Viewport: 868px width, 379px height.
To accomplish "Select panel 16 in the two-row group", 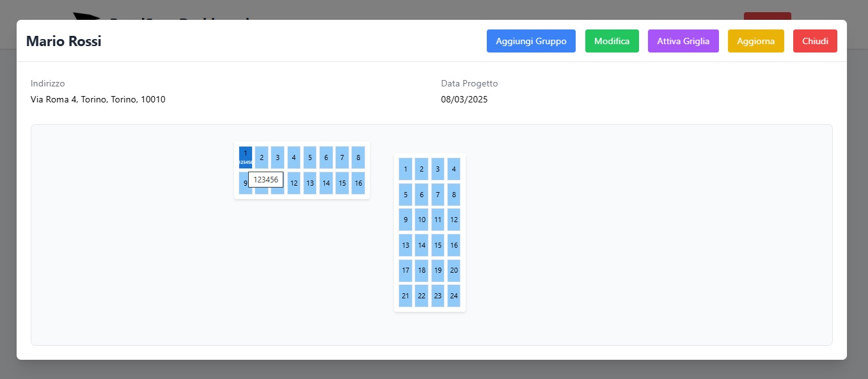I will point(358,183).
